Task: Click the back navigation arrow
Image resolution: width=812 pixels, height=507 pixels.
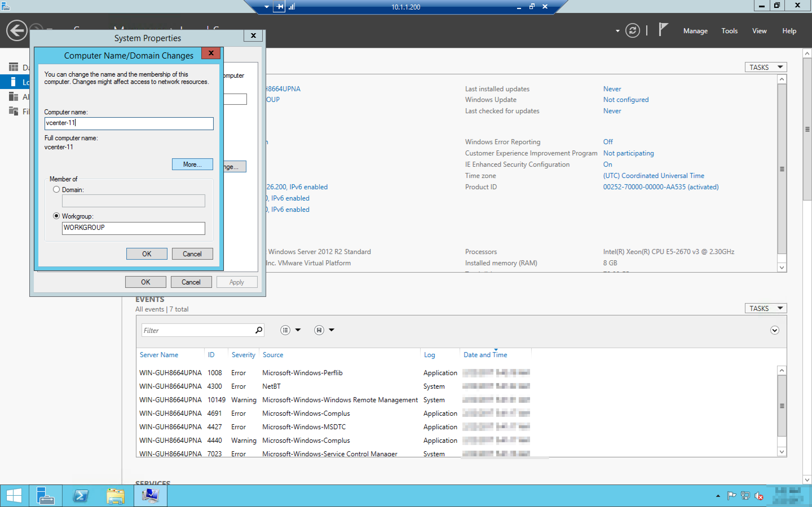Action: click(16, 31)
